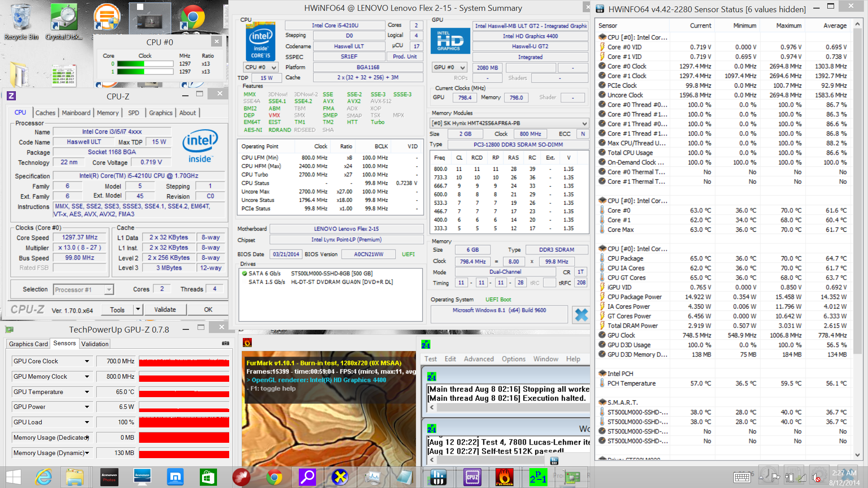Open the memory module selection dropdown
The image size is (868, 488).
tap(584, 123)
